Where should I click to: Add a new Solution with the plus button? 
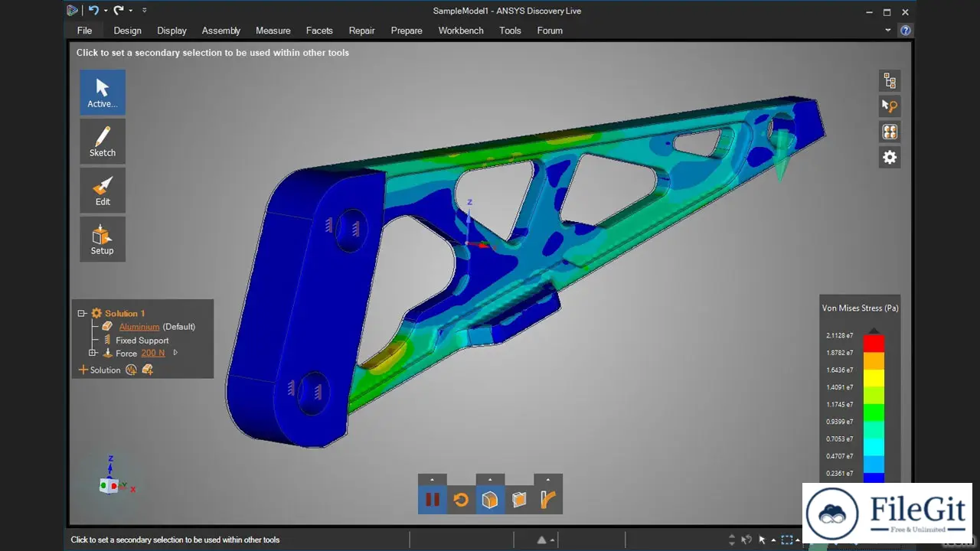pos(100,370)
